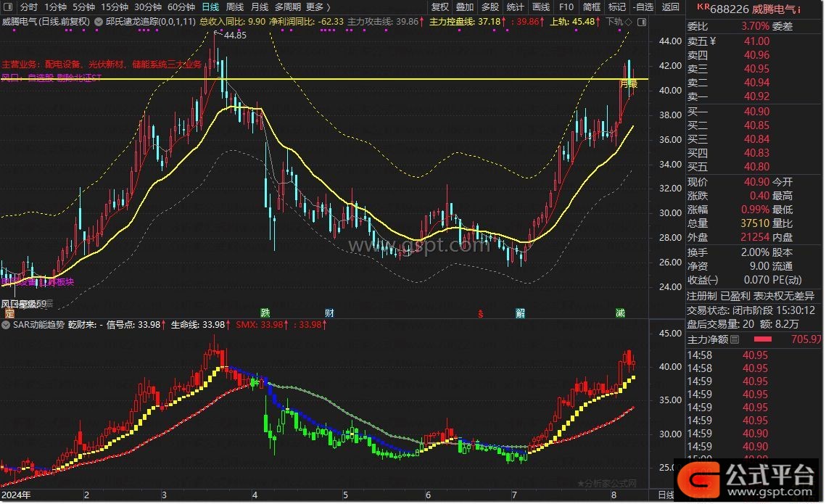The image size is (826, 504).
Task: Click the green 跌 event marker
Action: (x=265, y=313)
